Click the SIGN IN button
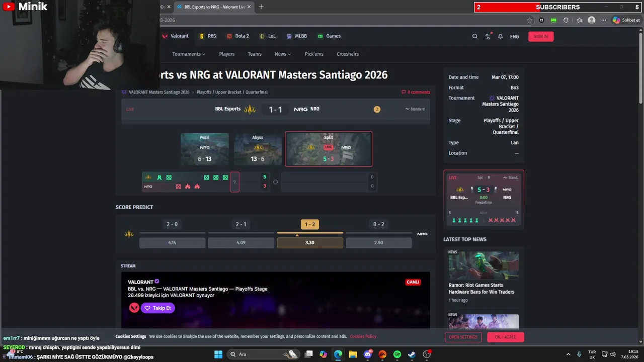 click(x=541, y=36)
